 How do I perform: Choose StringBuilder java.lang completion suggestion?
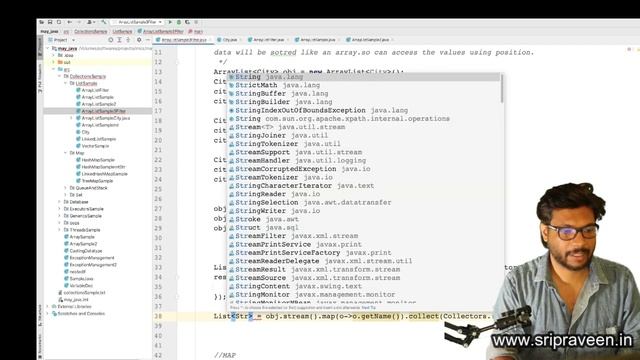coord(363,102)
